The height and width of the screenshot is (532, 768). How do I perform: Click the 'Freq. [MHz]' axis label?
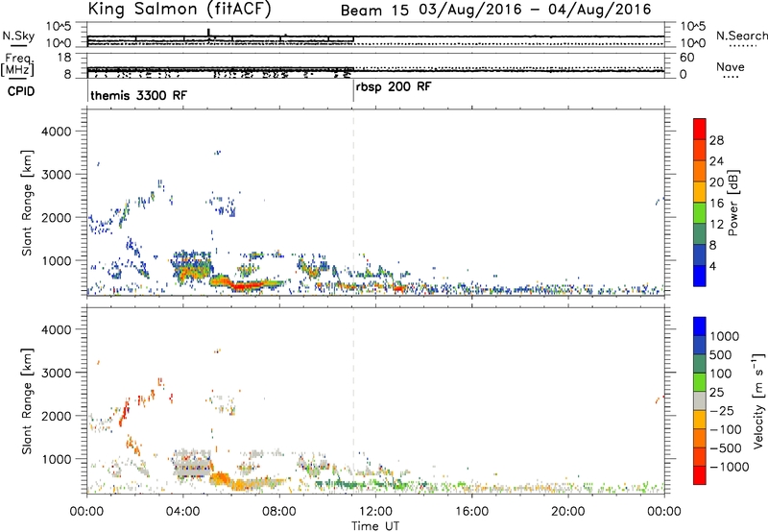click(x=17, y=65)
